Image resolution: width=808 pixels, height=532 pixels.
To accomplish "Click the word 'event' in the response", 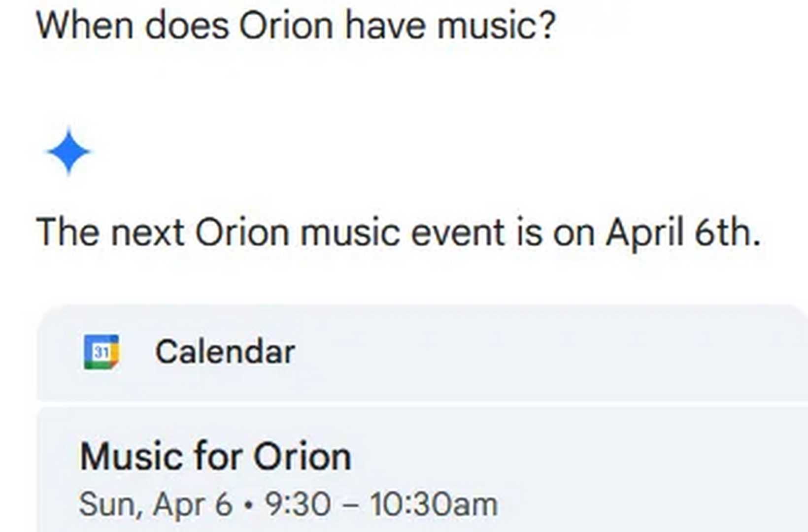I will click(458, 232).
